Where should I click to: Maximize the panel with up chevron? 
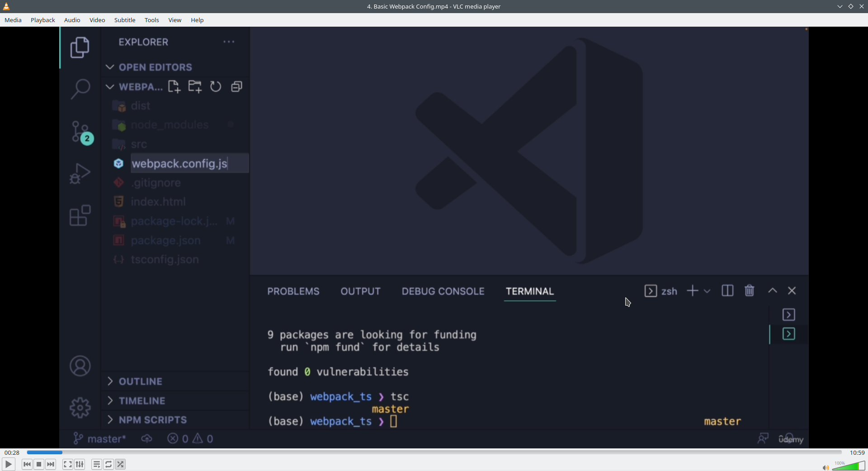[x=773, y=291]
